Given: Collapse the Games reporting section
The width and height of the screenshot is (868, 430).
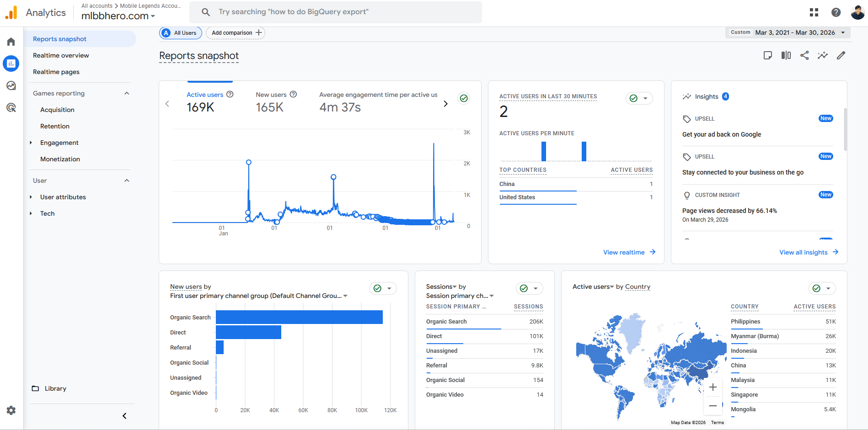Looking at the screenshot, I should pos(127,93).
